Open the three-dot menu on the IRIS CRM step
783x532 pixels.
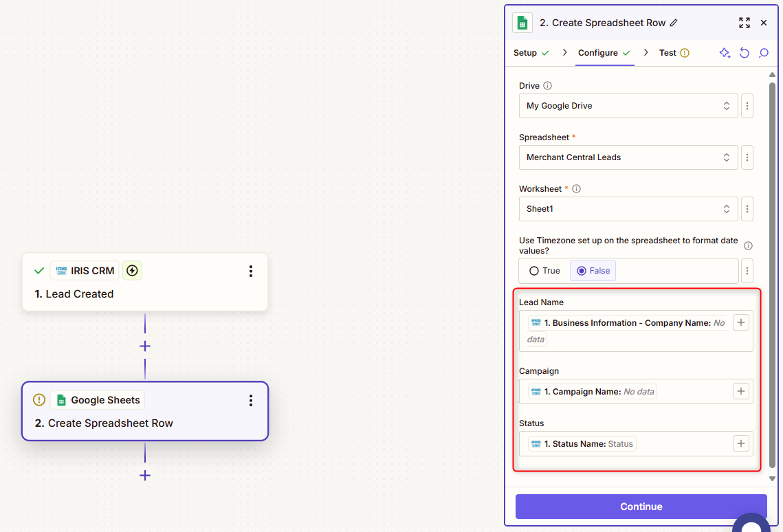pos(251,271)
